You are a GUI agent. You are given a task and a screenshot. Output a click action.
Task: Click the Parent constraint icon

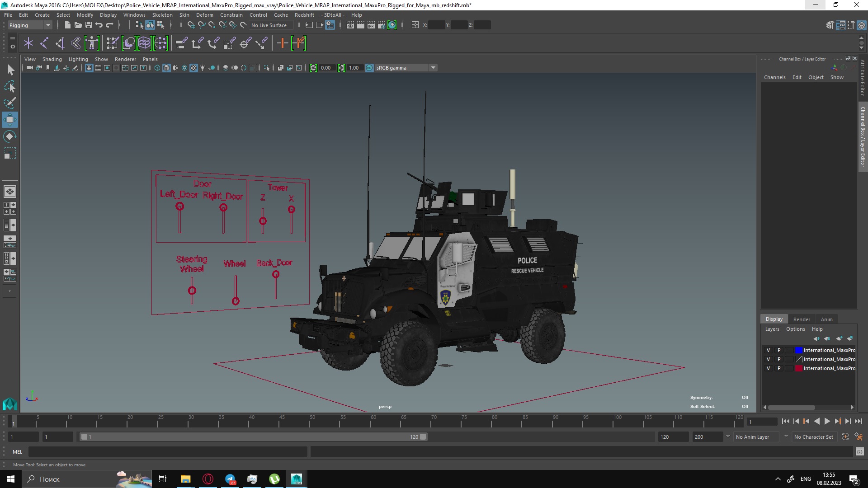pyautogui.click(x=181, y=43)
